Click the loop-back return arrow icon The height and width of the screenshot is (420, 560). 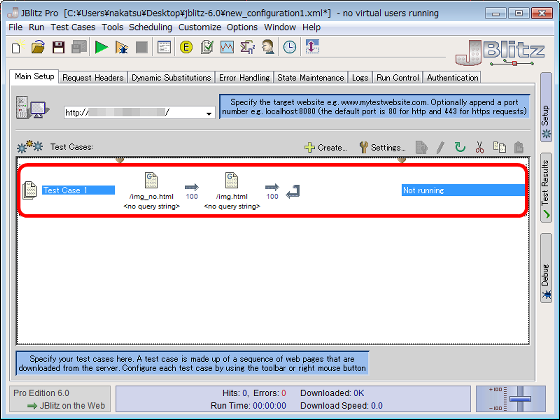coord(293,192)
